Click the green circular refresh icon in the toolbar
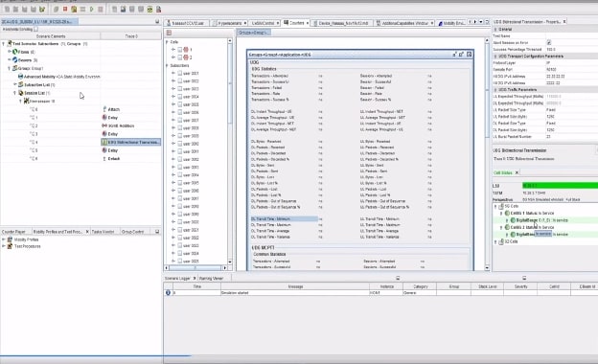The width and height of the screenshot is (598, 364). [149, 10]
